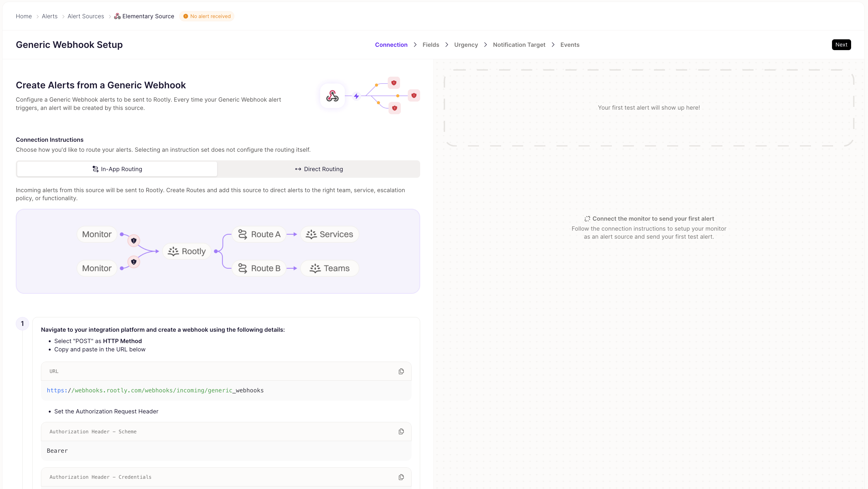
Task: Click the lightning bolt icon in the illustration
Action: [356, 96]
